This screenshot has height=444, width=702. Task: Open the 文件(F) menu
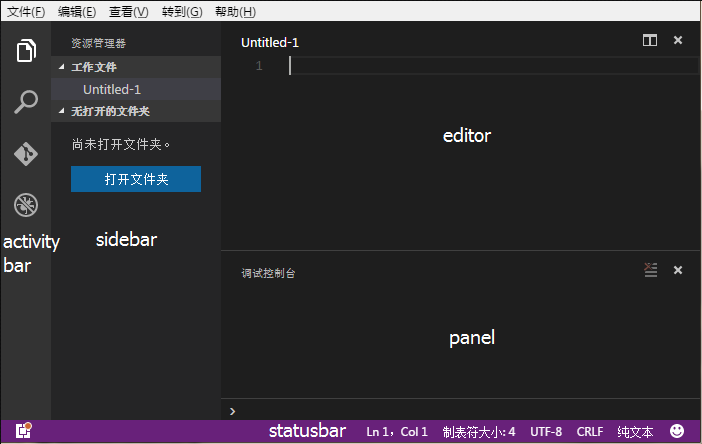pyautogui.click(x=25, y=12)
